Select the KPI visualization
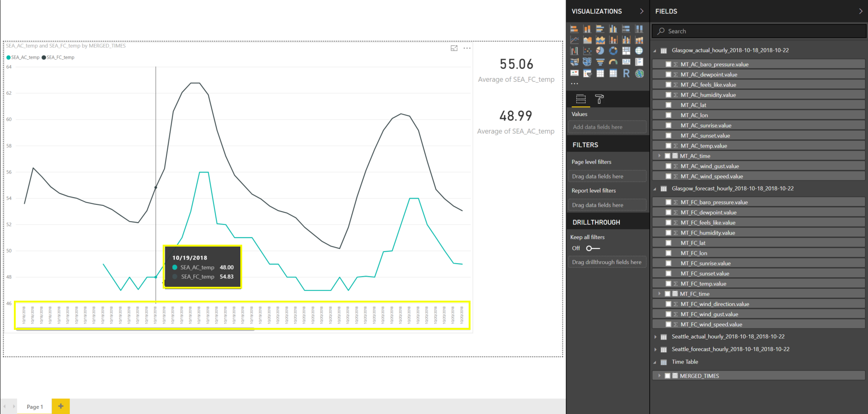The height and width of the screenshot is (414, 868). pos(574,73)
